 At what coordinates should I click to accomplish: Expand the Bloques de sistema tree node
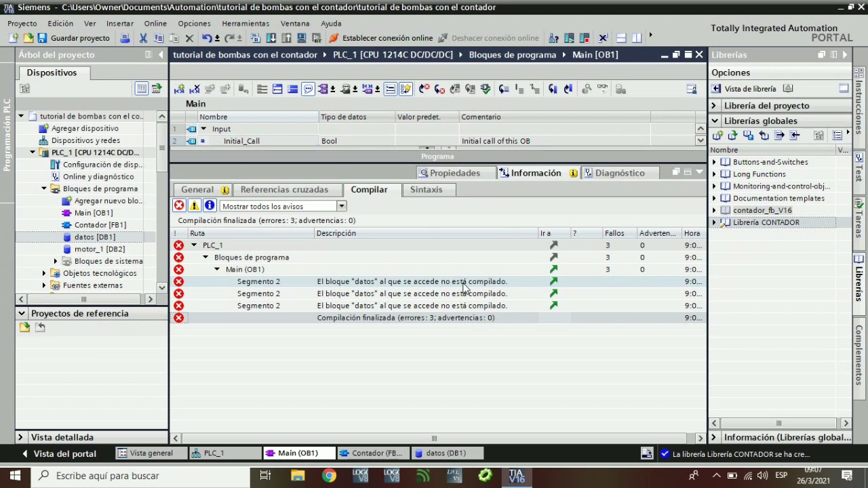tap(56, 261)
